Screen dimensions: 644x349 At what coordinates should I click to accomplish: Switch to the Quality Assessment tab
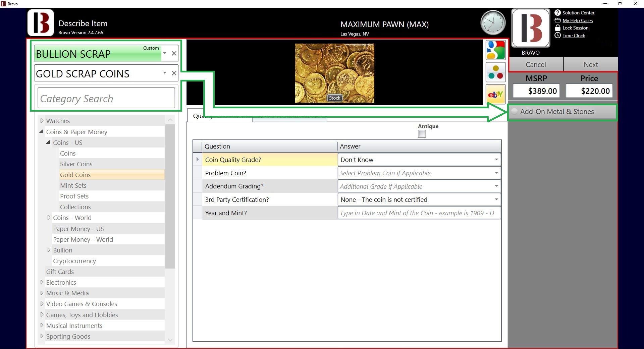coord(220,116)
